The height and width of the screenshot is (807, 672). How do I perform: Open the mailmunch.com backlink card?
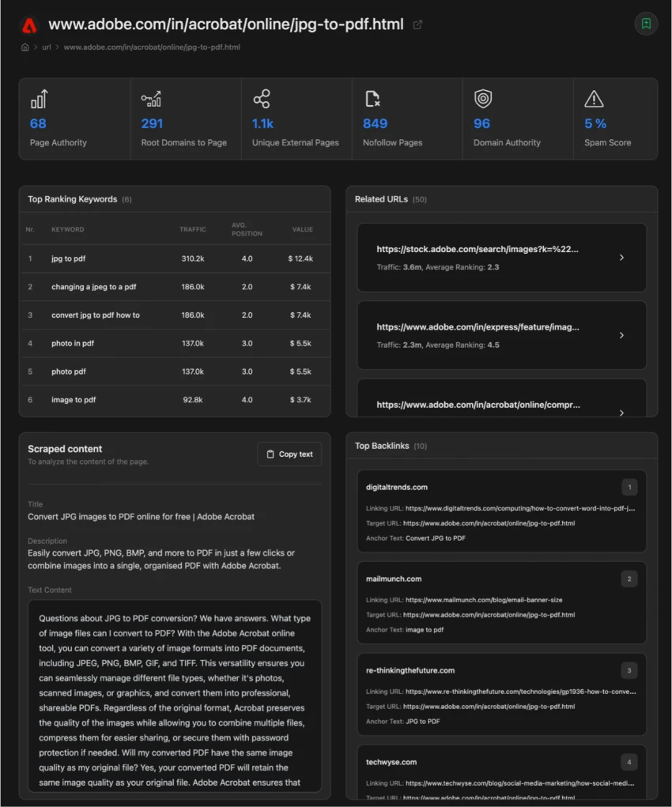tap(501, 602)
